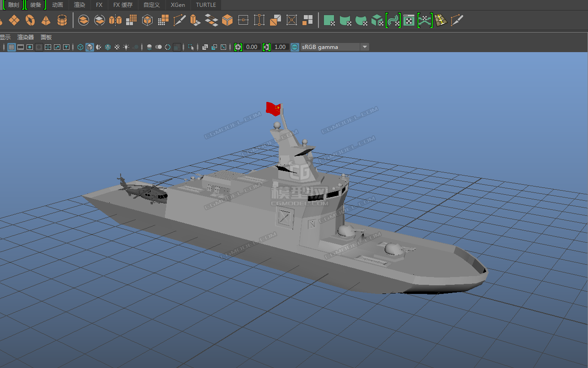Toggle isolate select in panel toolbar

click(x=191, y=47)
